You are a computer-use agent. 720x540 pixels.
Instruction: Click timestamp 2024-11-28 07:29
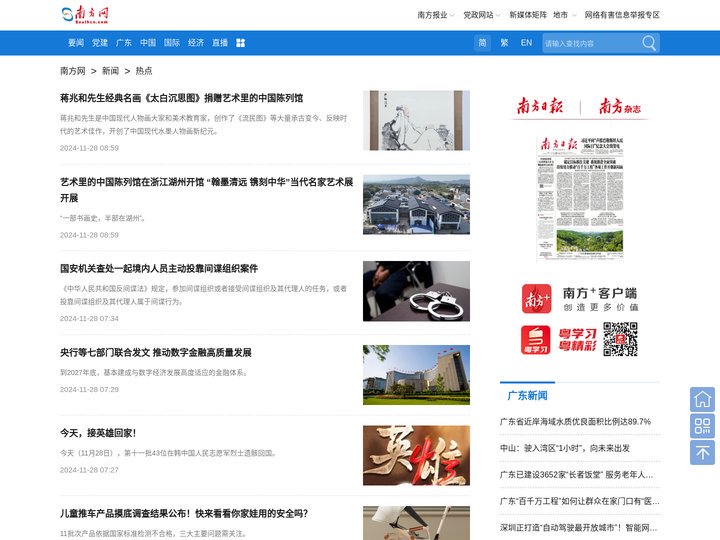coord(89,389)
